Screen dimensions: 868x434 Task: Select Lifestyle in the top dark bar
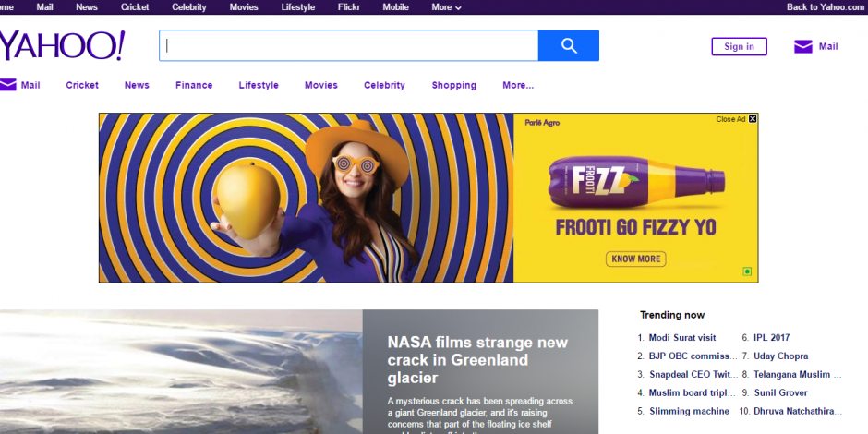pos(298,7)
